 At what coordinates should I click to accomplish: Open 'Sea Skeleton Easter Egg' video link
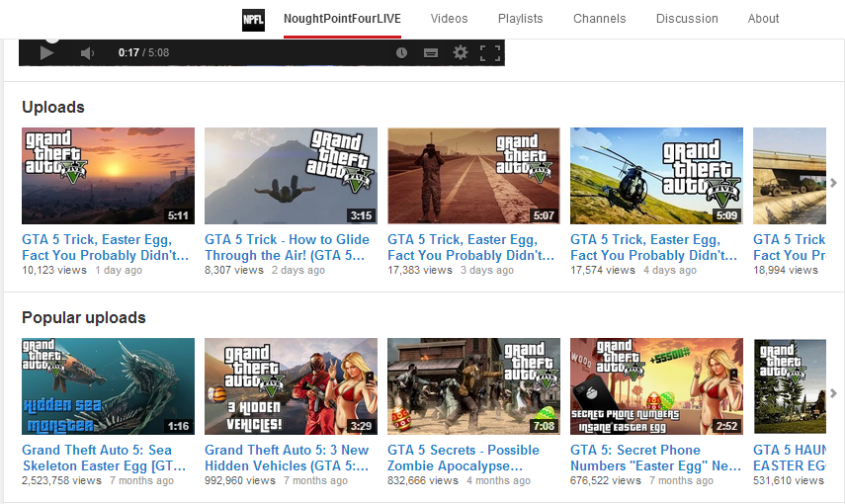tap(104, 458)
